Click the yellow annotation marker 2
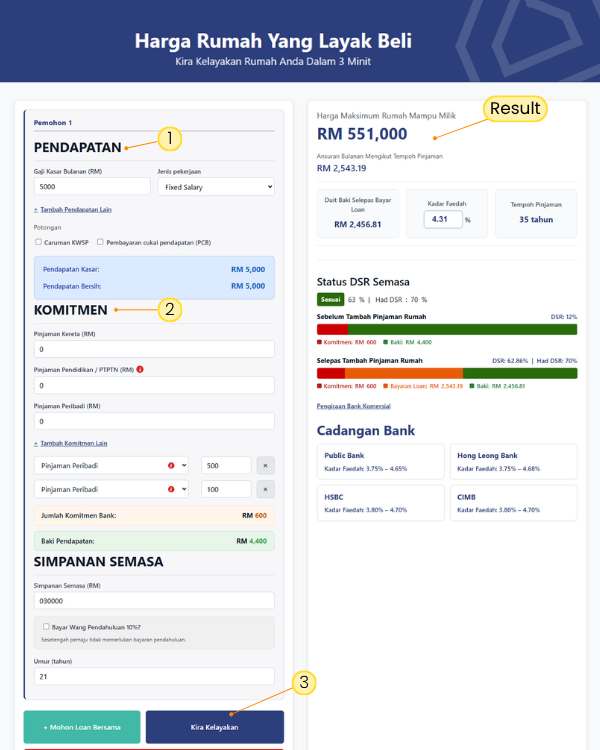Viewport: 600px width, 750px height. [170, 309]
